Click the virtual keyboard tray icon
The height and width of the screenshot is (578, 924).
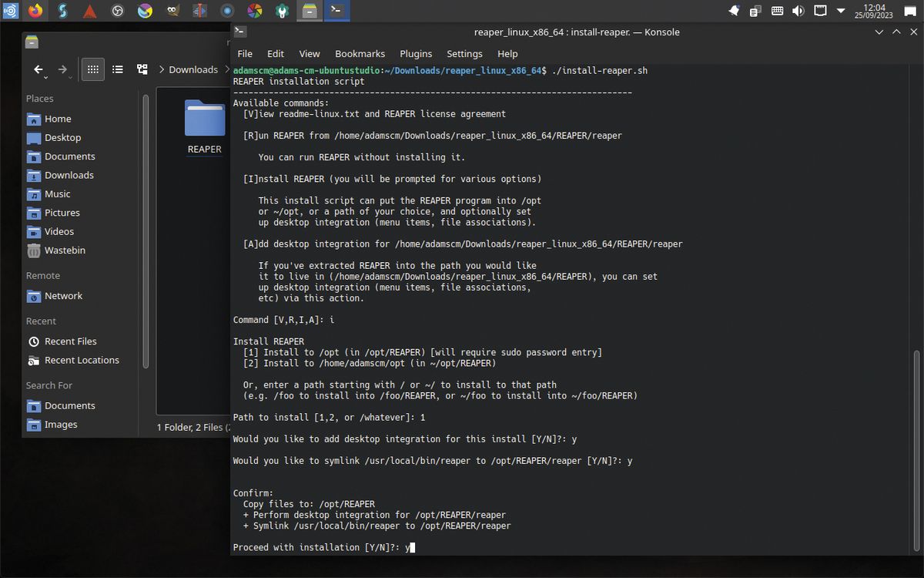click(776, 11)
